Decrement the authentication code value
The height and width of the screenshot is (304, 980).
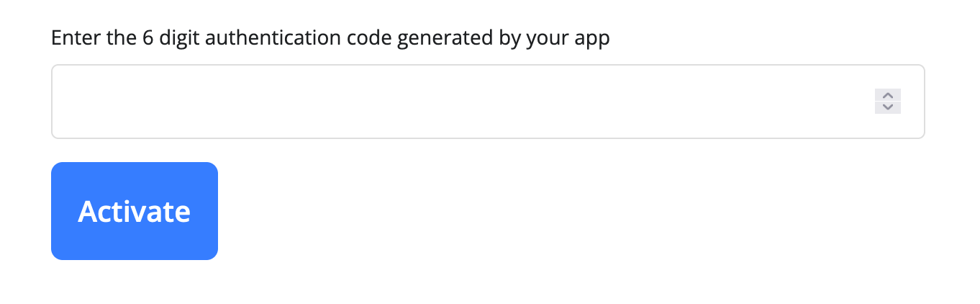[887, 107]
